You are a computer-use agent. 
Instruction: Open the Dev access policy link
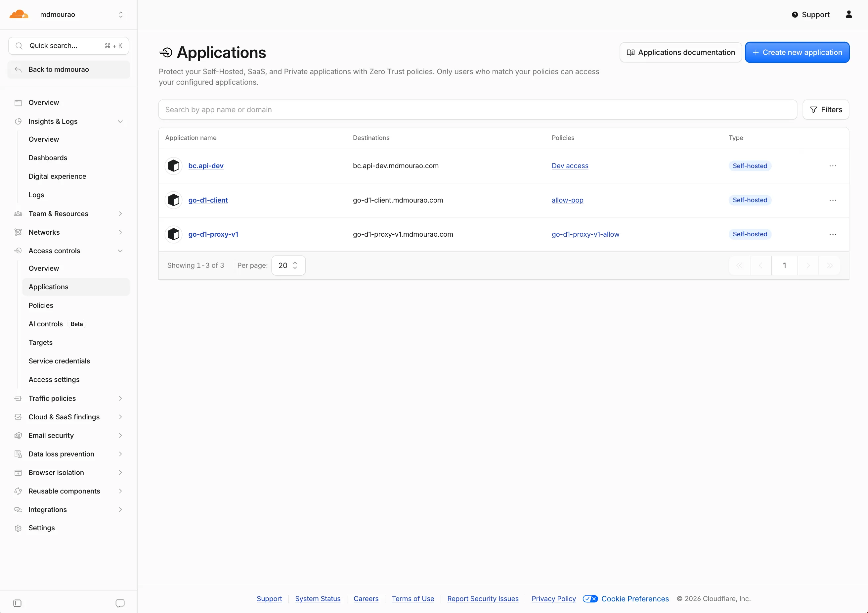pos(570,165)
